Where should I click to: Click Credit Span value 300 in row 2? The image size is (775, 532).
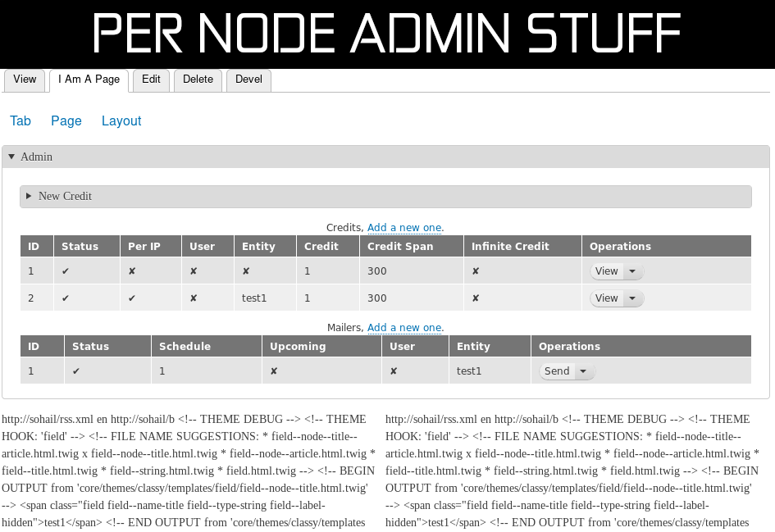point(376,298)
